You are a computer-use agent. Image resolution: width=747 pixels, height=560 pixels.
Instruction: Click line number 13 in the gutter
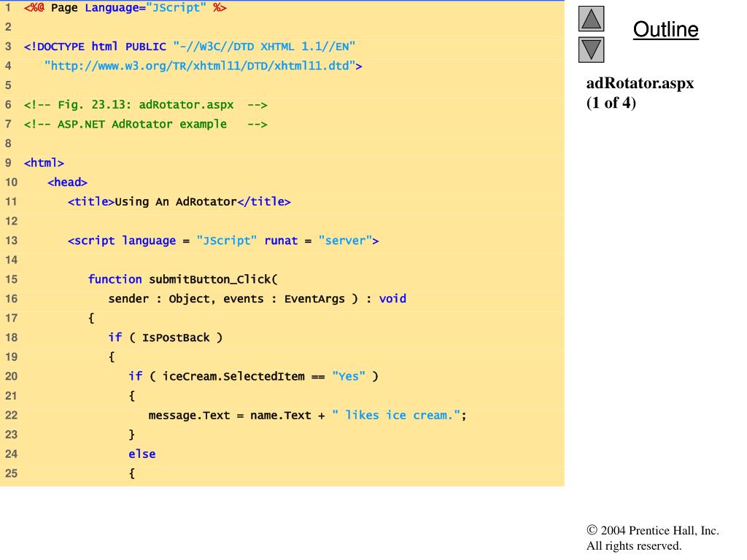[x=11, y=241]
